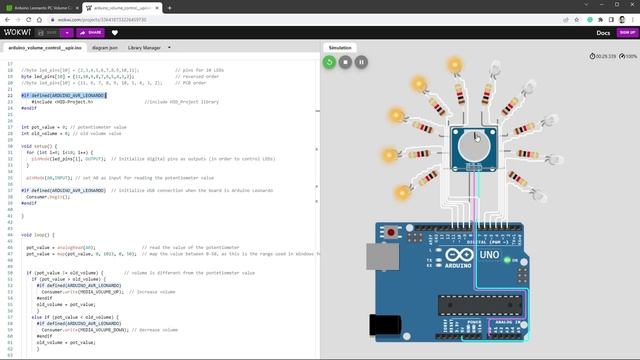
Task: Restart the simulation with the green button
Action: click(x=329, y=62)
